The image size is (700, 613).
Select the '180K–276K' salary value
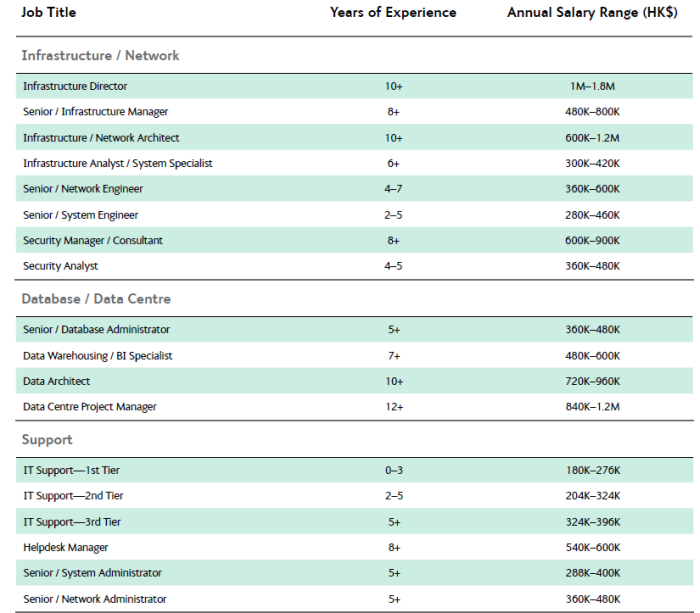click(593, 471)
